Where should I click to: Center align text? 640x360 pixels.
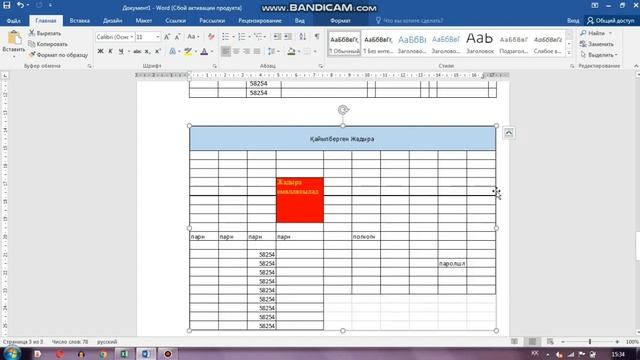(x=236, y=51)
